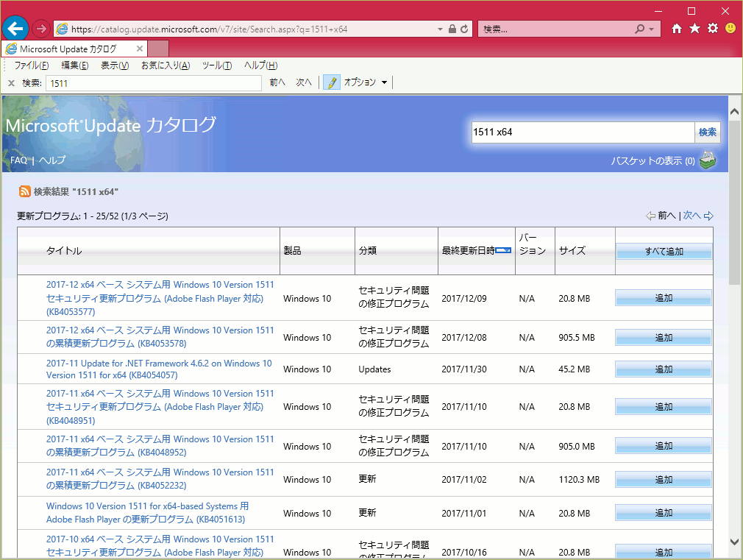Screen dimensions: 743x560
Task: Close the find bar with the X
Action: [x=11, y=83]
